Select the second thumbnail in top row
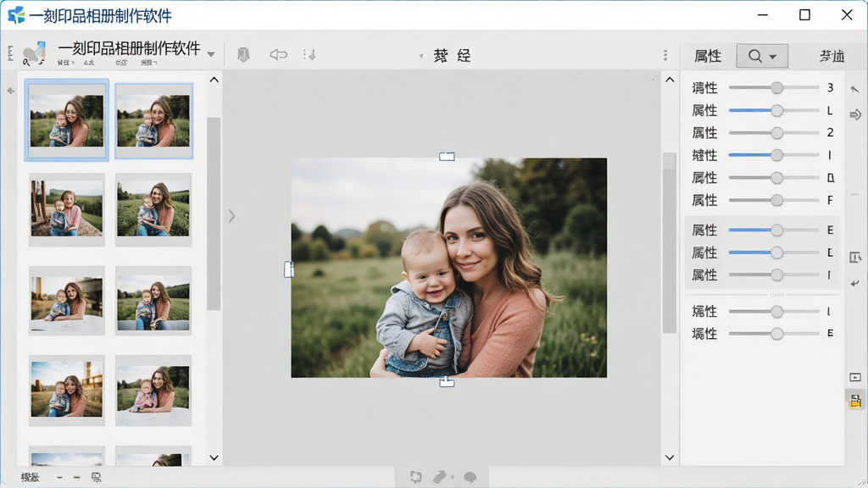This screenshot has height=488, width=868. (154, 121)
